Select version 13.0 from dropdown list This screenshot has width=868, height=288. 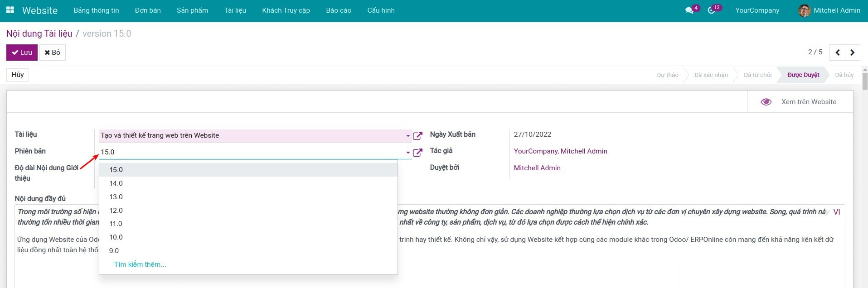[x=116, y=197]
